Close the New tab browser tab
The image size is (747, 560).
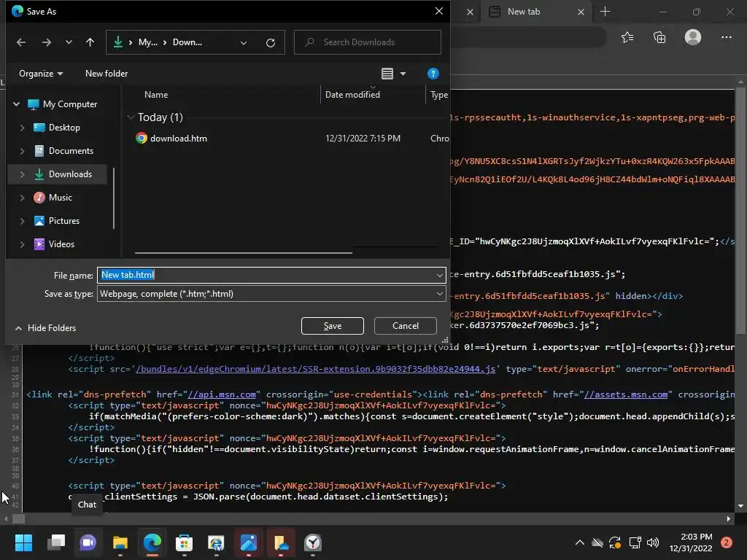click(x=581, y=12)
